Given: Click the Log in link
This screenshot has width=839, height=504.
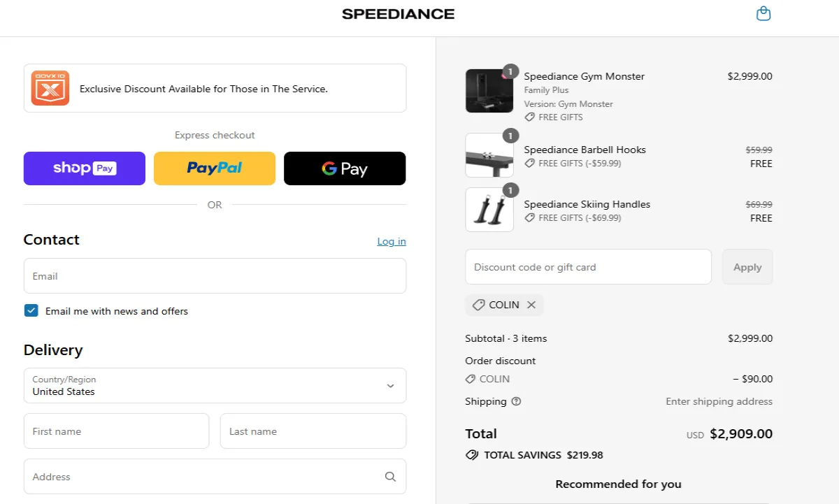Looking at the screenshot, I should click(x=392, y=241).
